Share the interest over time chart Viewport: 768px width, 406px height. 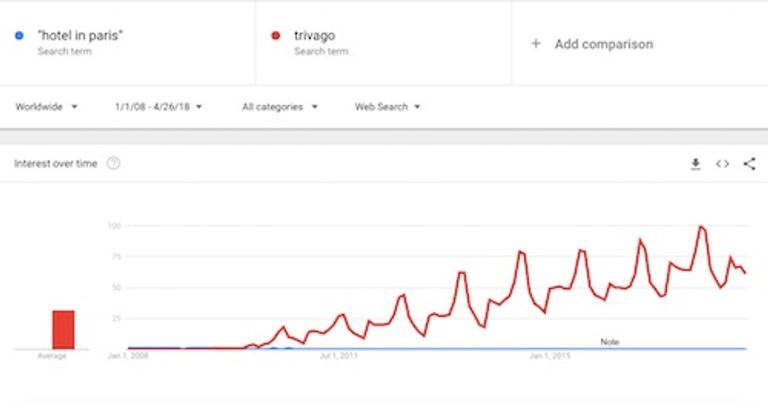(x=749, y=164)
